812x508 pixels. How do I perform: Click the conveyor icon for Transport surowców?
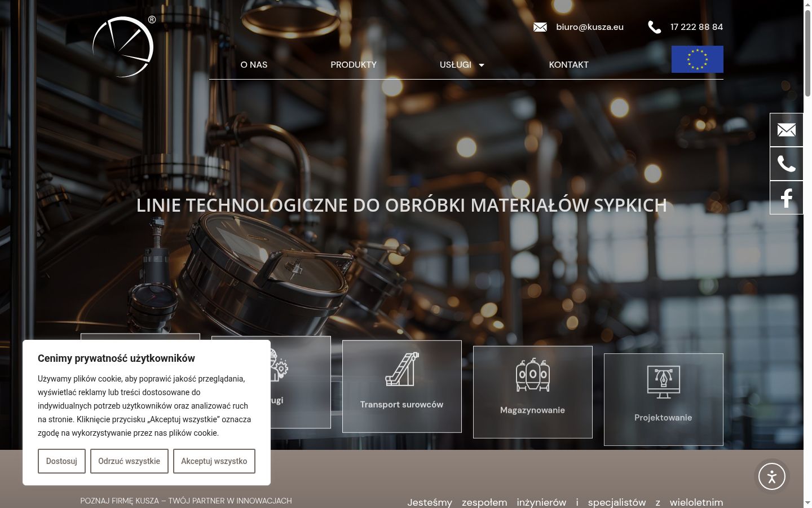pos(402,369)
